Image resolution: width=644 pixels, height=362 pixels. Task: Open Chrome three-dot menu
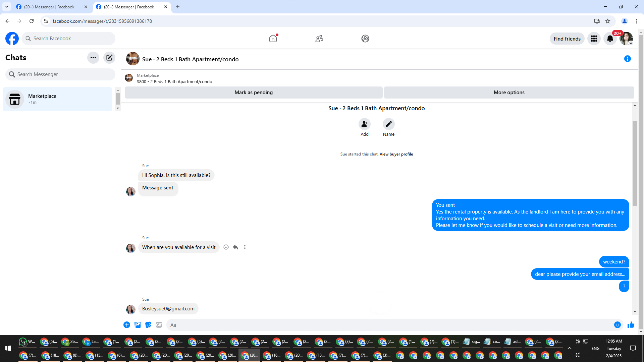[637, 21]
